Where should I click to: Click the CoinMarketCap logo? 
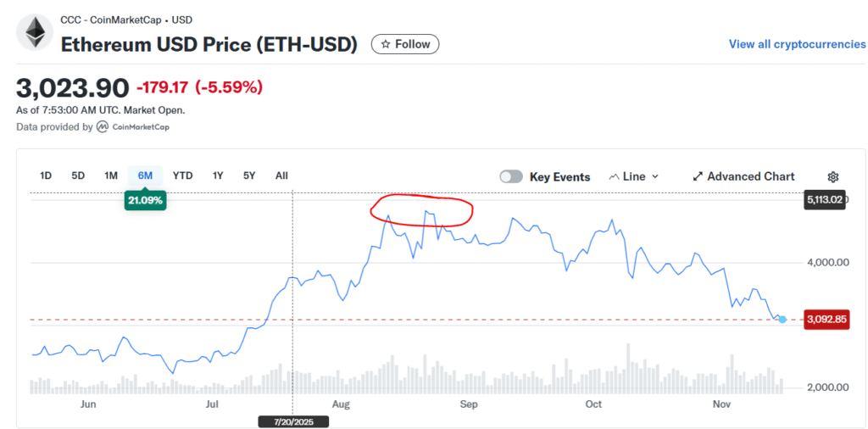[x=102, y=126]
